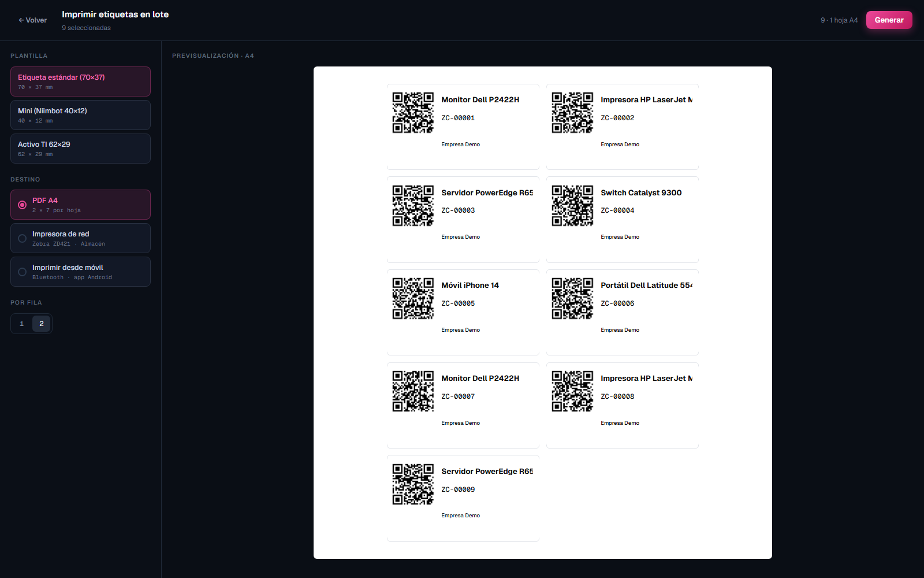Click the QR code for ZC-00008

coord(572,391)
